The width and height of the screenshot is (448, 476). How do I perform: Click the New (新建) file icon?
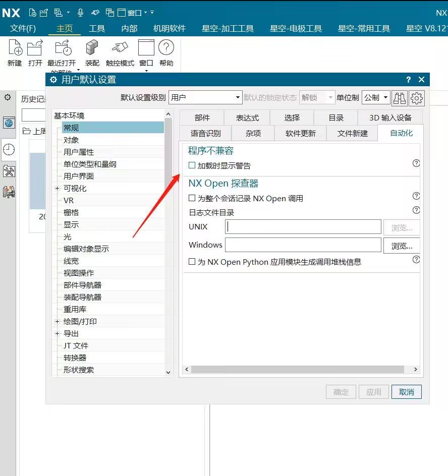pyautogui.click(x=15, y=48)
